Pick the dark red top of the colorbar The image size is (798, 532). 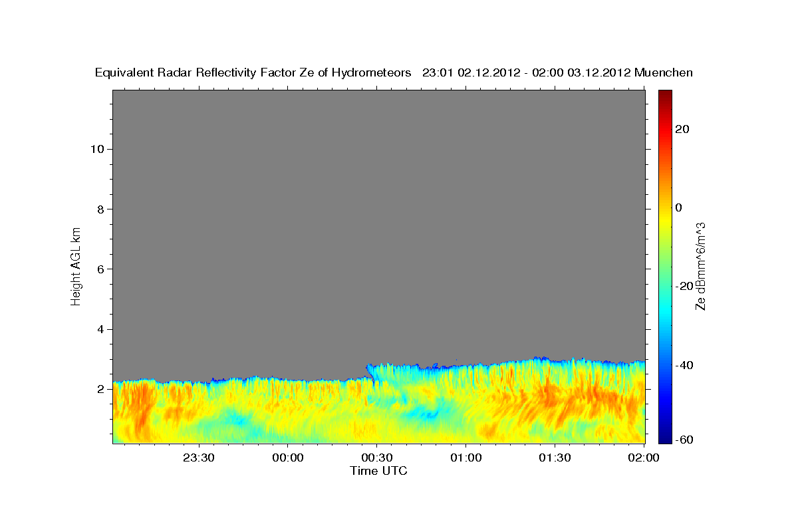point(665,94)
